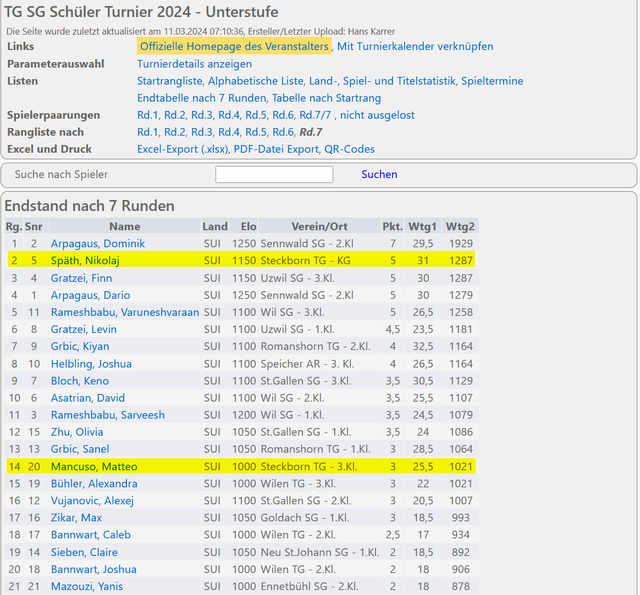Focus the Suche nach Spieler input field
The image size is (640, 595).
(274, 174)
